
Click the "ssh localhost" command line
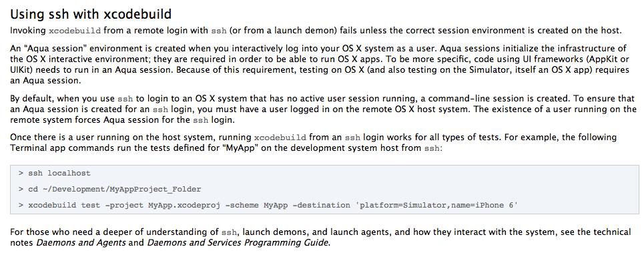pyautogui.click(x=54, y=174)
